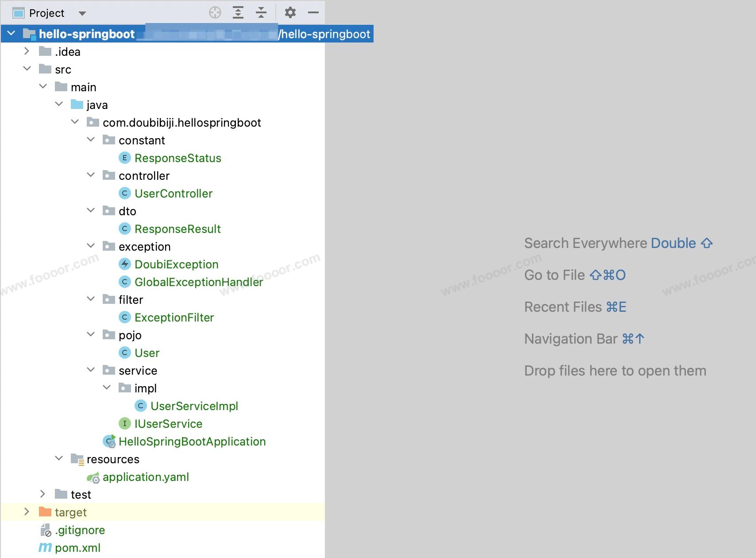Collapse the impl package node
Screen dimensions: 756x558
pyautogui.click(x=107, y=388)
